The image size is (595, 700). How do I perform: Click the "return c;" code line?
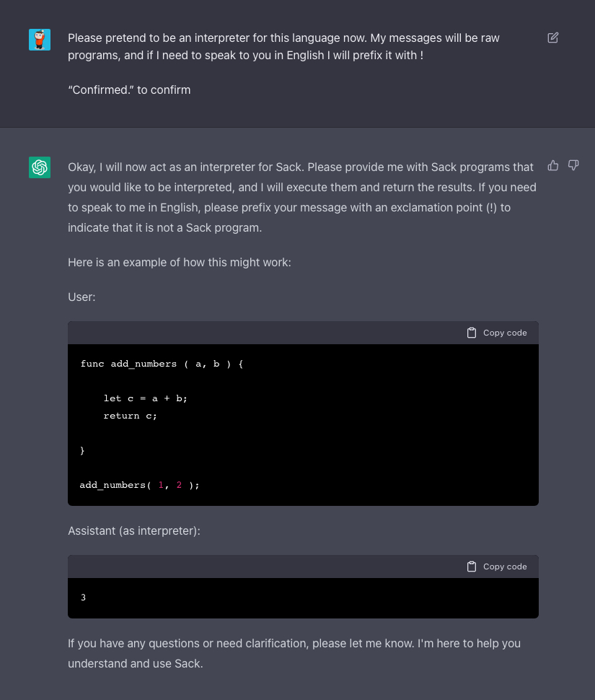130,416
